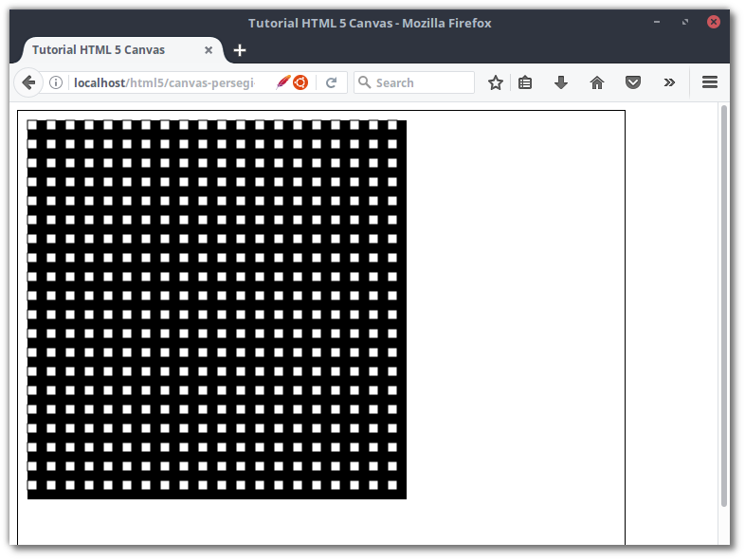Go to the Home page
Screen dimensions: 745x560
point(597,82)
